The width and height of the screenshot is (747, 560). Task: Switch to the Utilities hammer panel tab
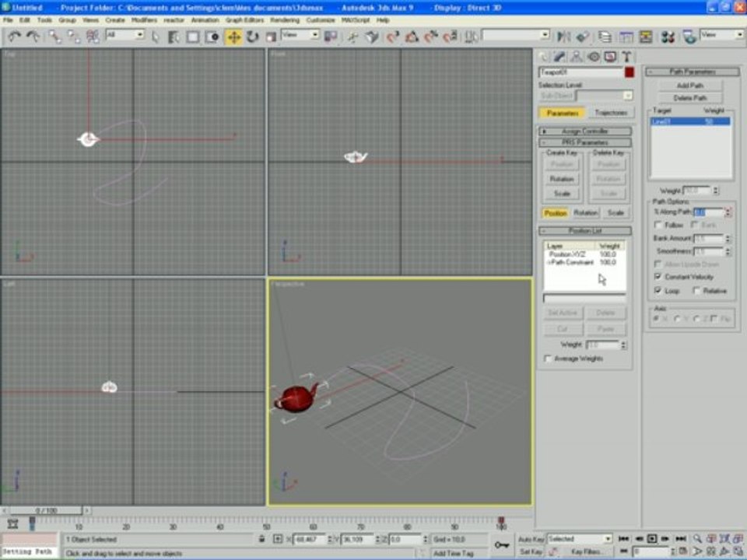click(627, 57)
